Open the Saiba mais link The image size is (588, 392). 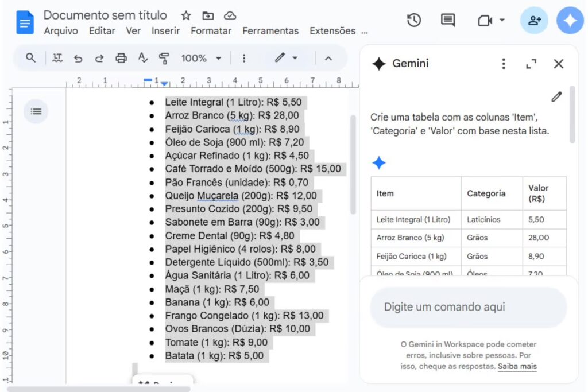coord(516,366)
